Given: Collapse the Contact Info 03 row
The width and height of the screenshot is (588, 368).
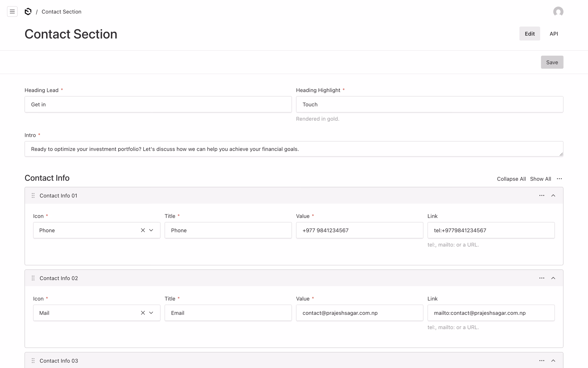Looking at the screenshot, I should tap(553, 361).
